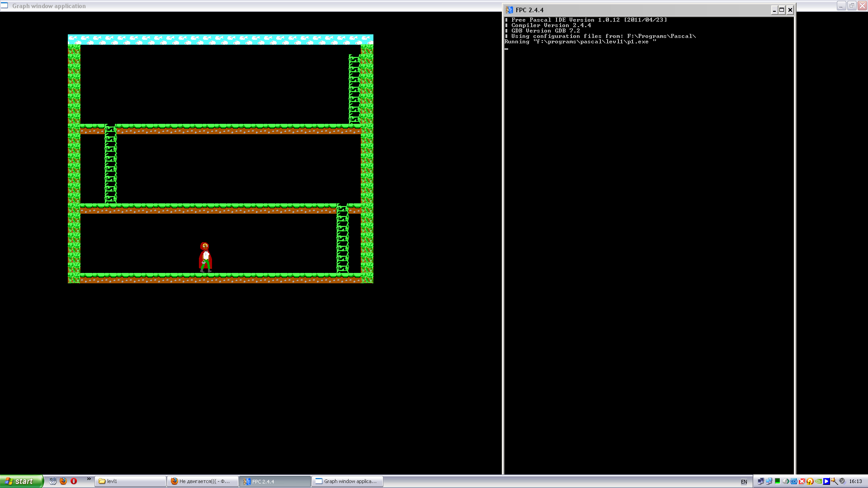The width and height of the screenshot is (868, 488).
Task: Maximize the FPC 2.4.4 window
Action: (x=782, y=10)
